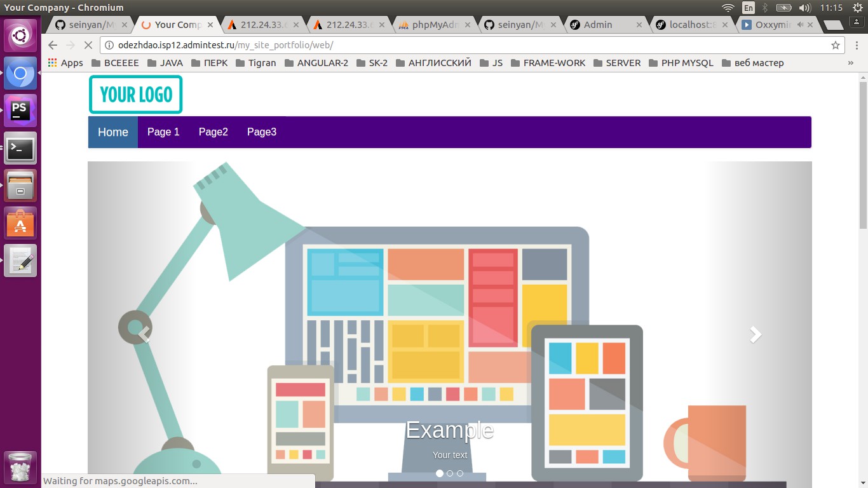Click the page's vertical scrollbar thumb
Image resolution: width=868 pixels, height=488 pixels.
pyautogui.click(x=863, y=155)
